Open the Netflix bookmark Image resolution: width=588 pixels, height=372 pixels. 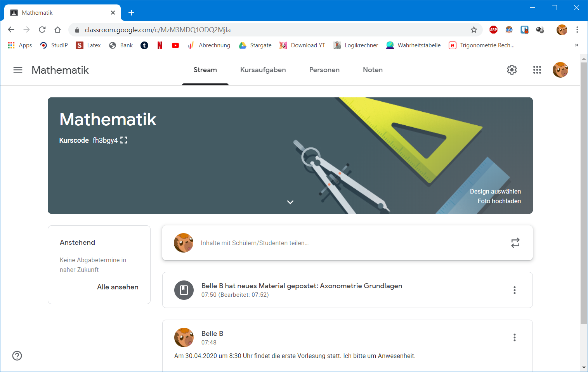[160, 45]
